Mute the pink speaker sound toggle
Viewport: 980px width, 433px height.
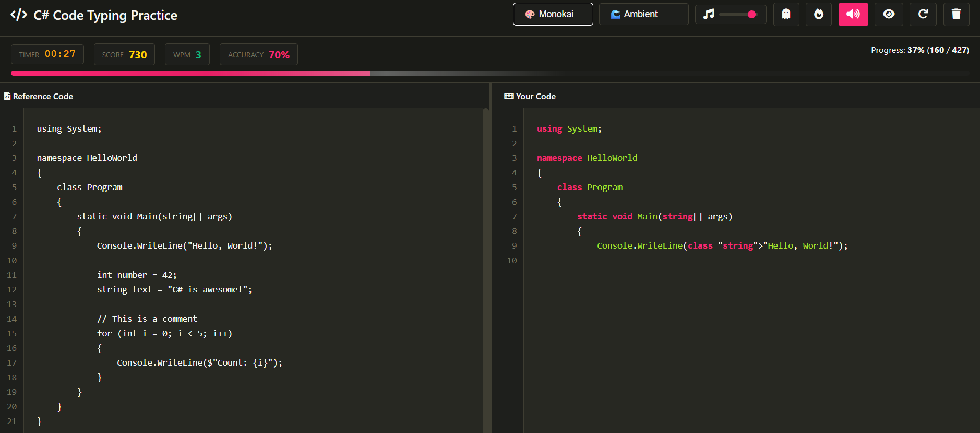pyautogui.click(x=853, y=14)
